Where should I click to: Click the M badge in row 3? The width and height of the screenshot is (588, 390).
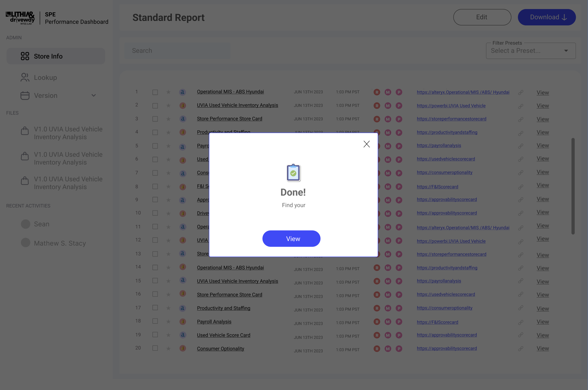coord(388,119)
